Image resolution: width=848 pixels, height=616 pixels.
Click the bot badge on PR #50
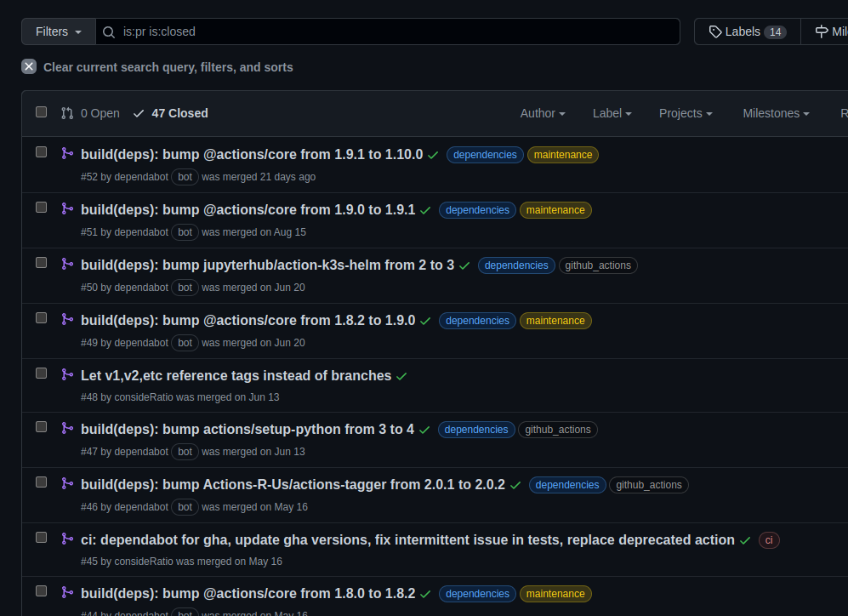point(185,288)
